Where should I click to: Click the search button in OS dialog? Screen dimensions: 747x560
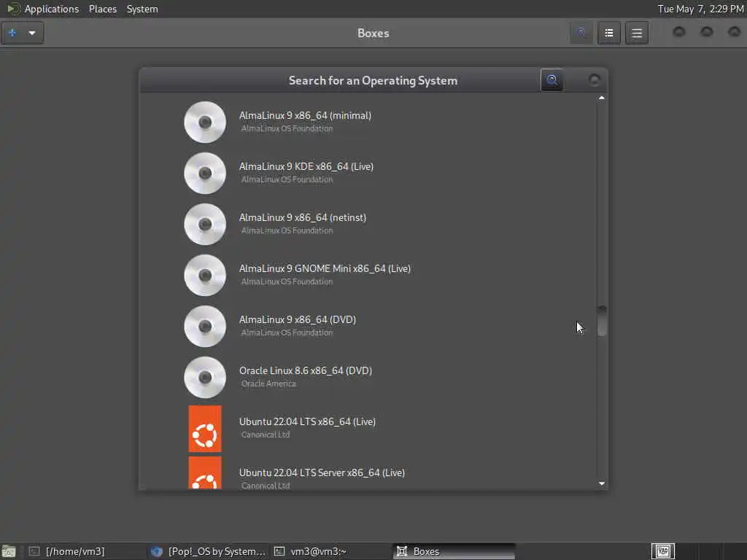[x=552, y=80]
